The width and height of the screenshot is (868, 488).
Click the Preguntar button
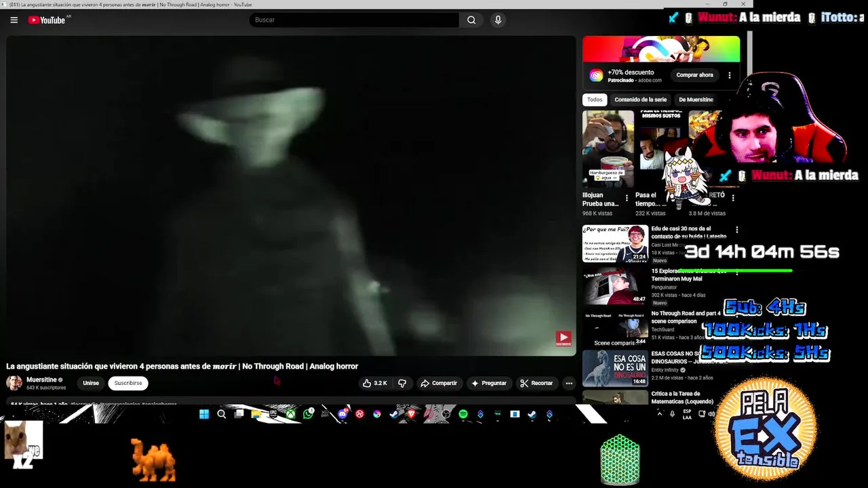pos(489,383)
